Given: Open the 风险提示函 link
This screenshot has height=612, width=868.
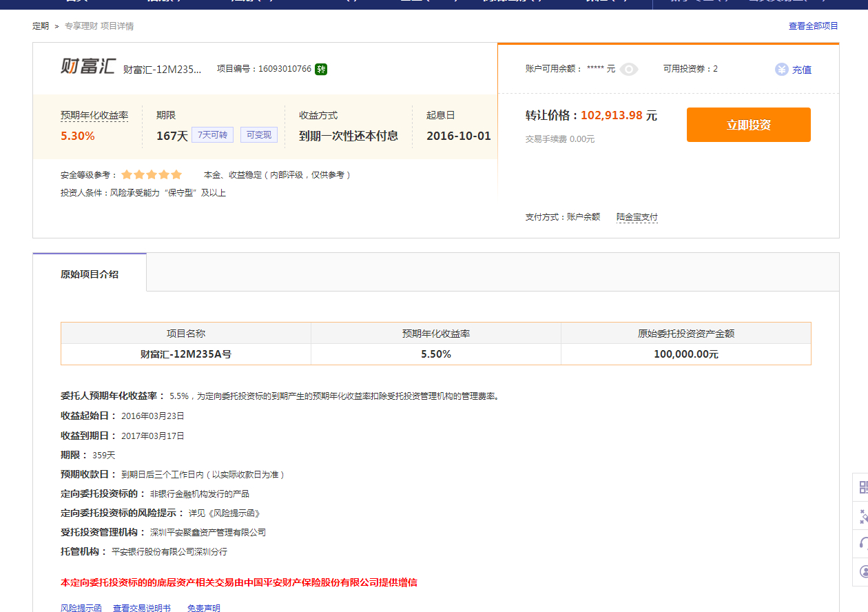Looking at the screenshot, I should (x=81, y=609).
